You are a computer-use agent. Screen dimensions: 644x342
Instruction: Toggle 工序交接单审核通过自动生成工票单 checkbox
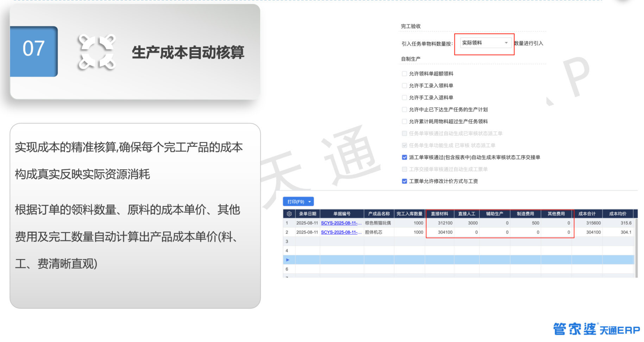(x=404, y=169)
